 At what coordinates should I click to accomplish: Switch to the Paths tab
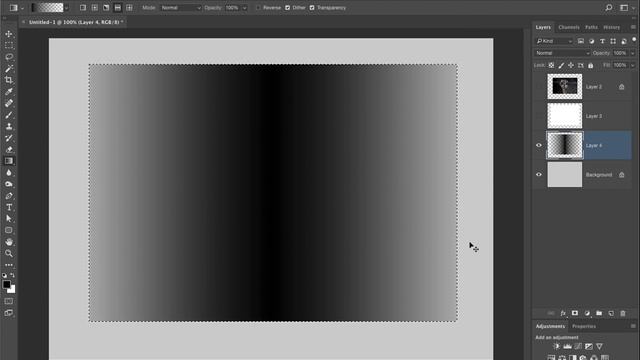point(591,27)
